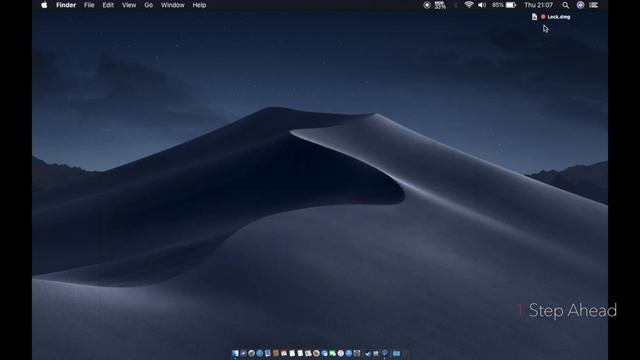Open the blue folder stack in Dock
Screen dimensions: 640x360
click(x=396, y=353)
